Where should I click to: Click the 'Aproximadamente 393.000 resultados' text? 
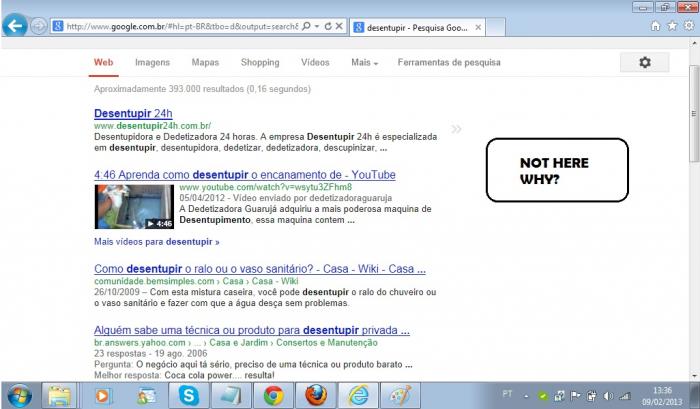(x=202, y=89)
